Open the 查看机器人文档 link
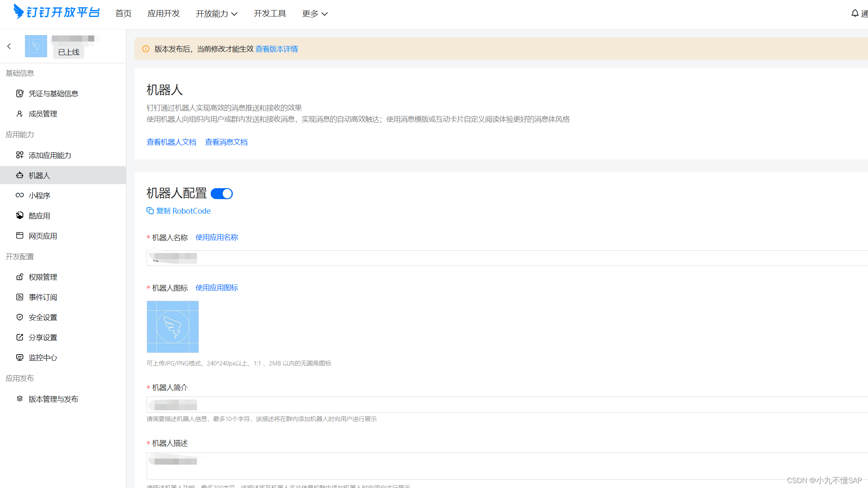 (x=172, y=142)
